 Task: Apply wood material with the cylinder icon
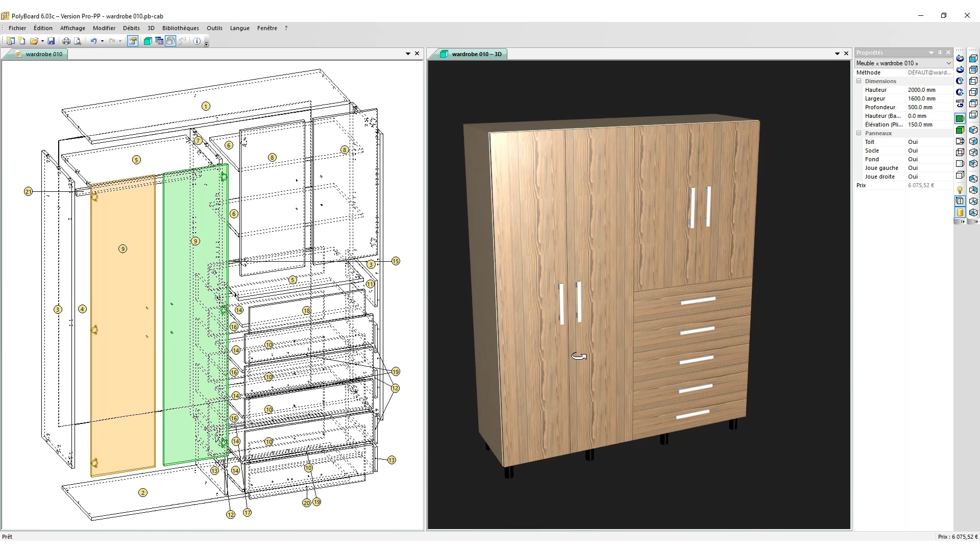[960, 213]
